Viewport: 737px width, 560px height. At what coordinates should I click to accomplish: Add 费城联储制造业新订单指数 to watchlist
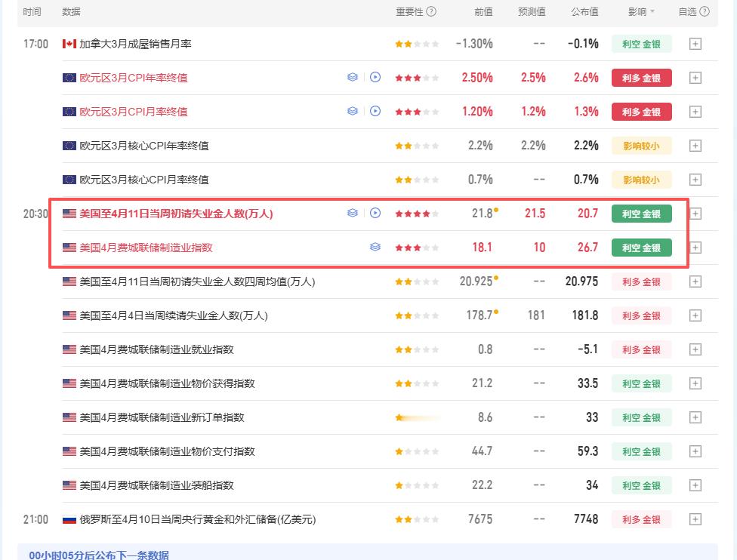tap(695, 417)
